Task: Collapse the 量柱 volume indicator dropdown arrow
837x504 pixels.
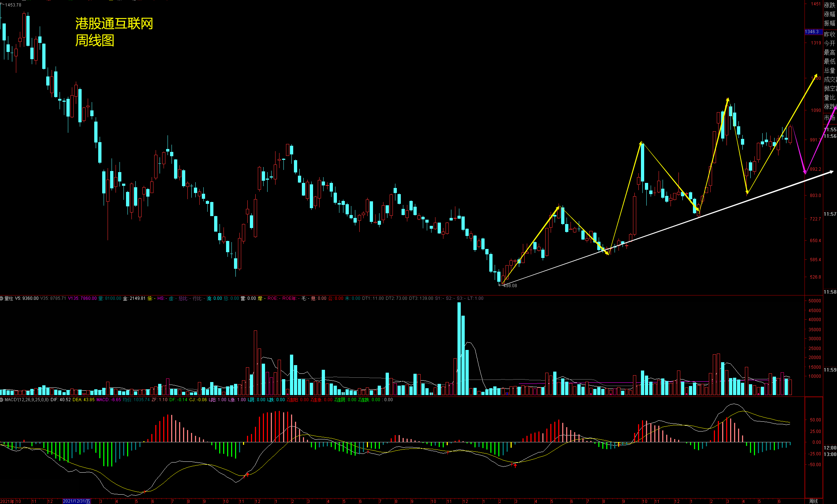Action: click(x=2, y=298)
